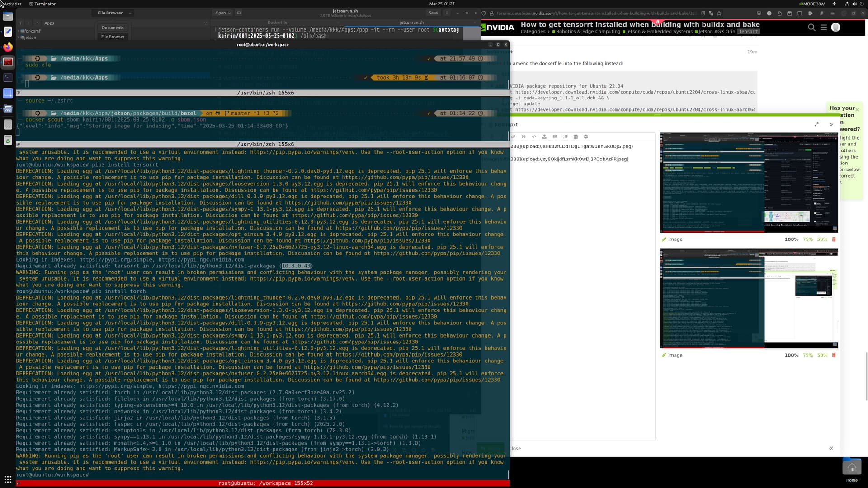Set second image preview to 100%
Viewport: 868px width, 488px height.
791,355
